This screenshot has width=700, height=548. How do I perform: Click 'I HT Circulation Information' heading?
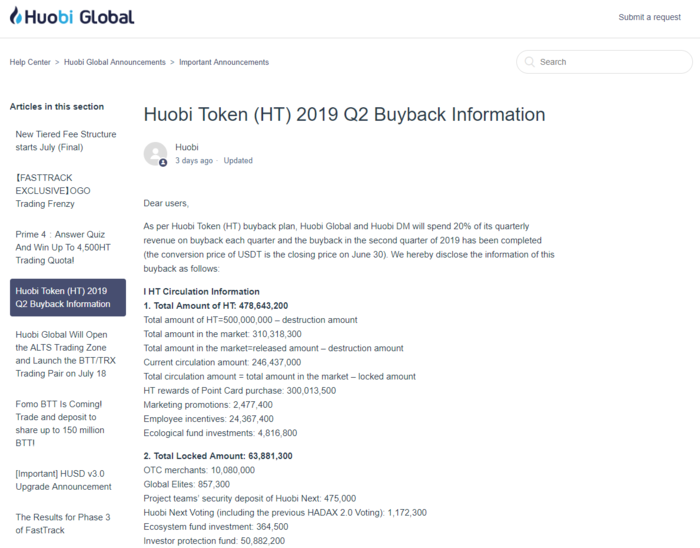[201, 292]
